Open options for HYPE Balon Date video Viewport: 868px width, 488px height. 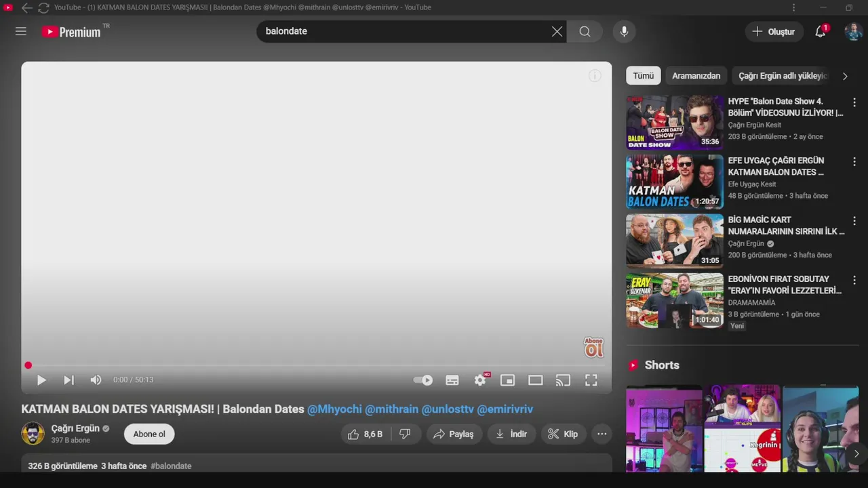click(854, 103)
